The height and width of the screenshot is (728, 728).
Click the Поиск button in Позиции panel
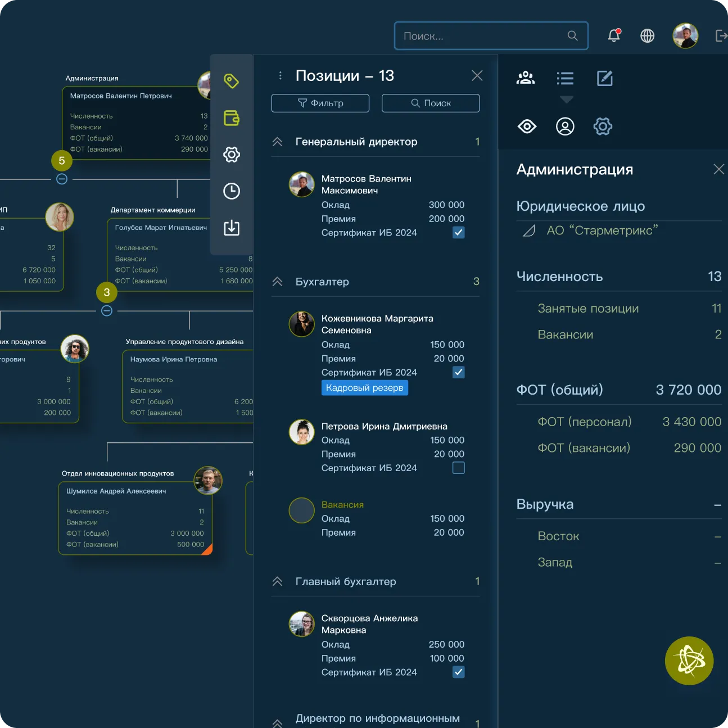pos(431,103)
